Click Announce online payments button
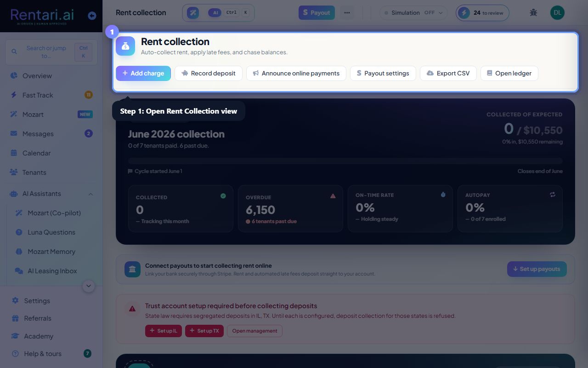The image size is (588, 368). point(296,73)
